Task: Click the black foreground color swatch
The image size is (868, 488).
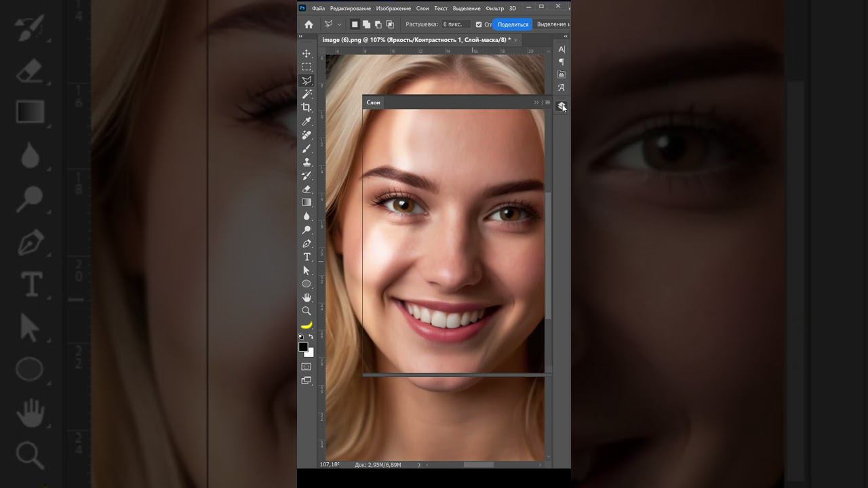Action: pos(303,347)
